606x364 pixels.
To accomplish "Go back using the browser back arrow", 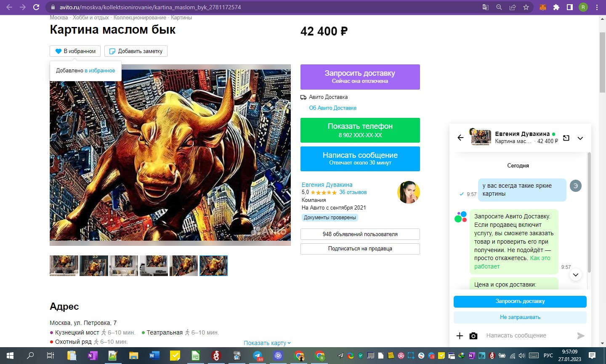I will coord(9,7).
